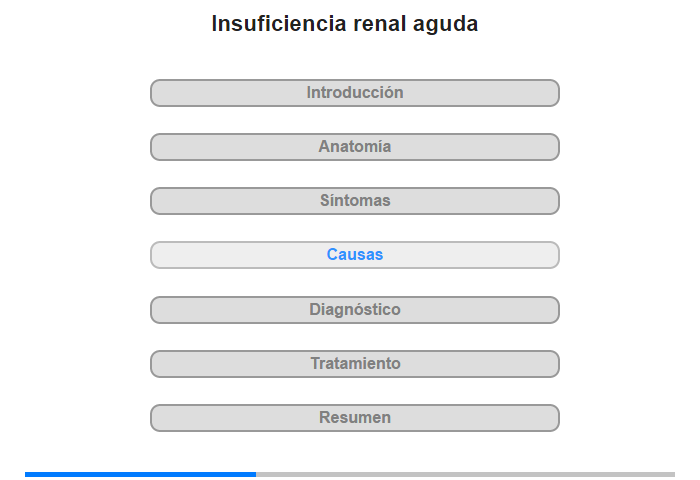Jump to the Diagnóstico section
The width and height of the screenshot is (700, 480).
point(354,310)
